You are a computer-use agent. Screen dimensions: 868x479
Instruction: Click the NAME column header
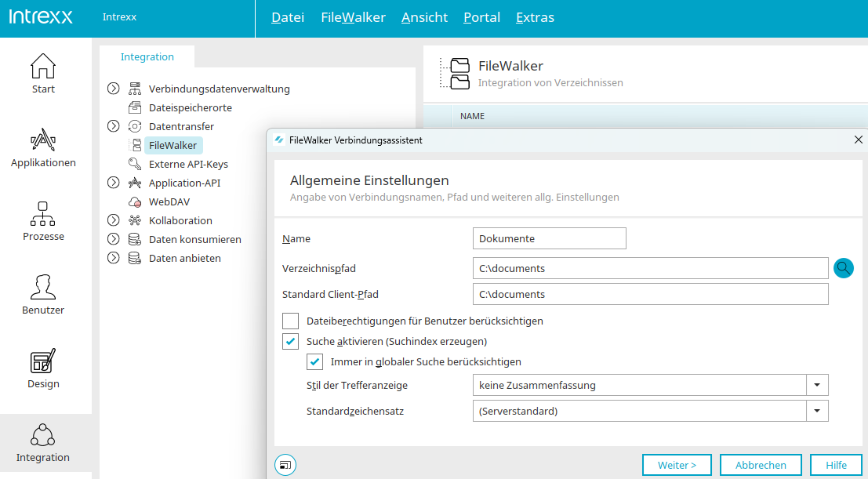click(x=472, y=116)
